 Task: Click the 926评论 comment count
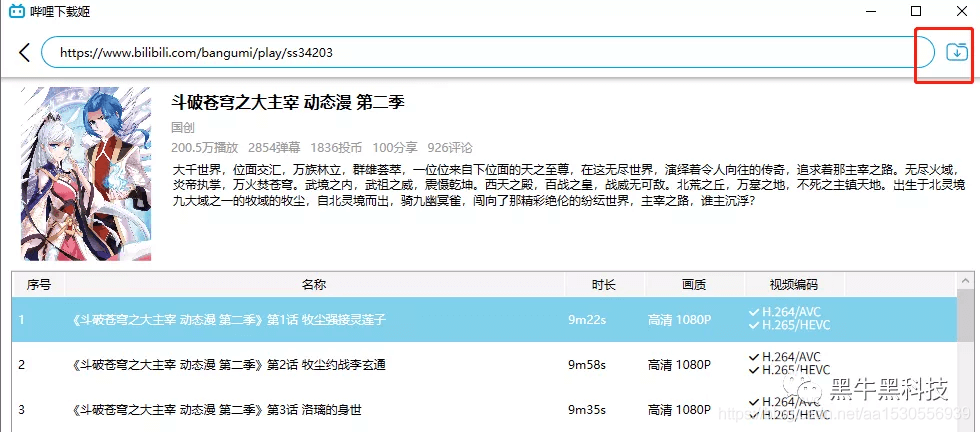[x=450, y=148]
